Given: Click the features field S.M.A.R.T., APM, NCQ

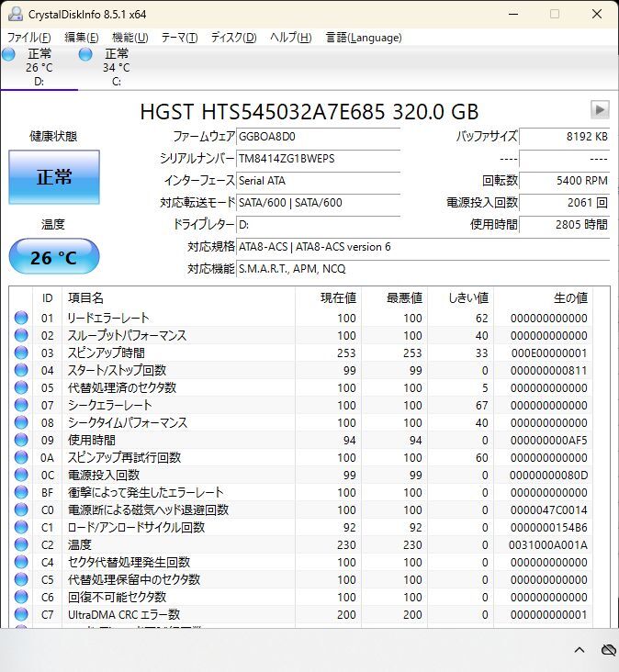Looking at the screenshot, I should click(422, 269).
